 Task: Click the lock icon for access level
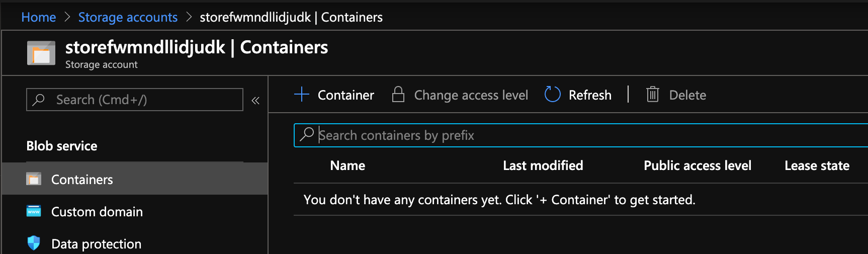click(398, 95)
